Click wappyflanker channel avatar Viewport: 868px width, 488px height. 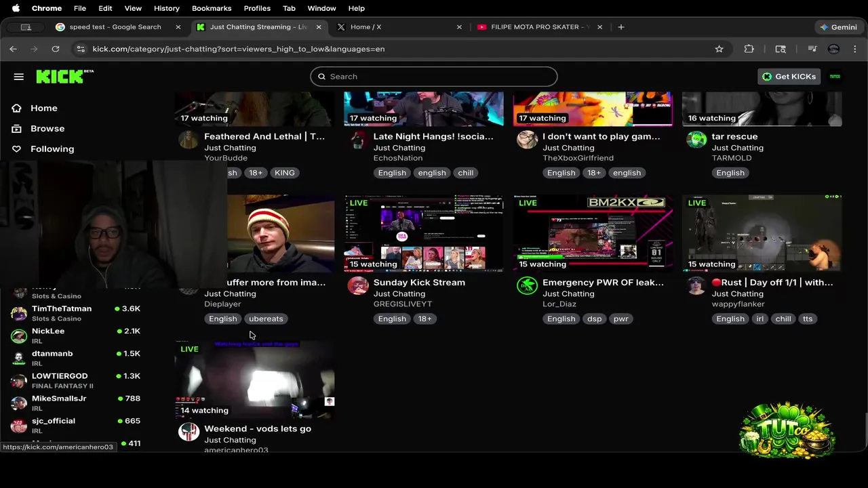[696, 285]
